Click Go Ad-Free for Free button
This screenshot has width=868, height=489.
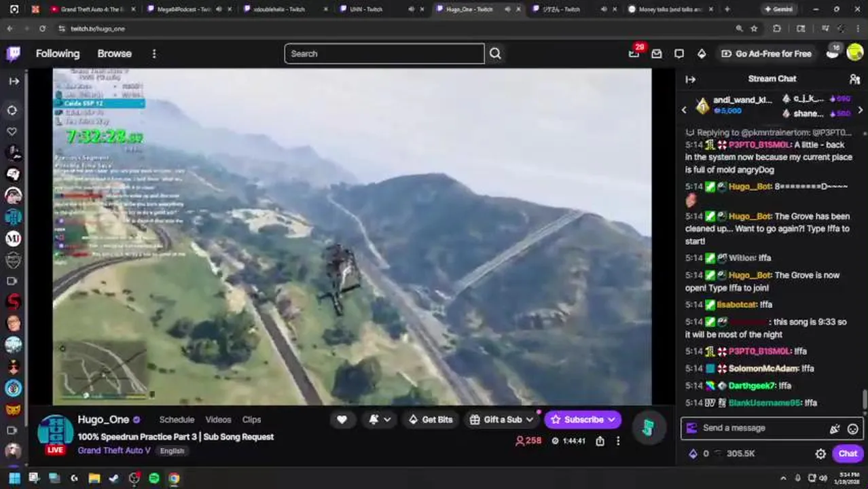pos(766,54)
